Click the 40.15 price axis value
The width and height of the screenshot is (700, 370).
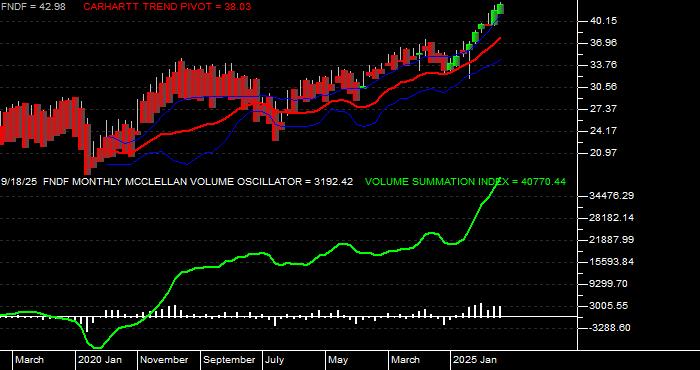pos(604,21)
